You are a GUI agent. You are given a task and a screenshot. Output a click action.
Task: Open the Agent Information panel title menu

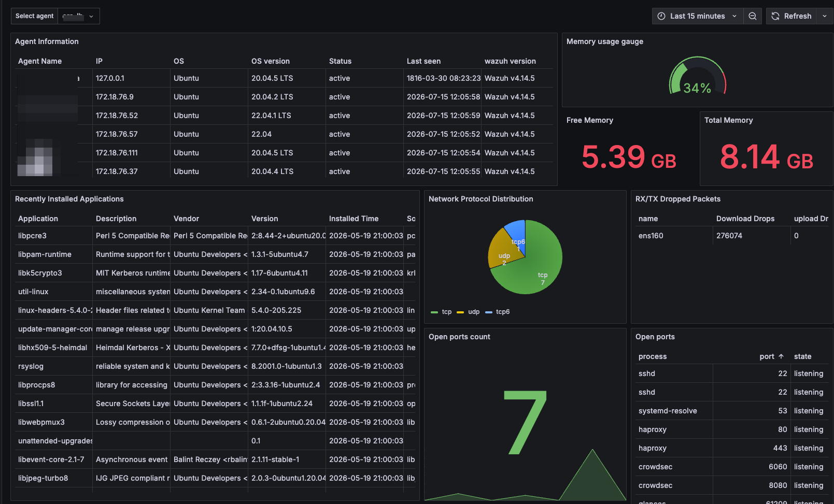tap(47, 41)
